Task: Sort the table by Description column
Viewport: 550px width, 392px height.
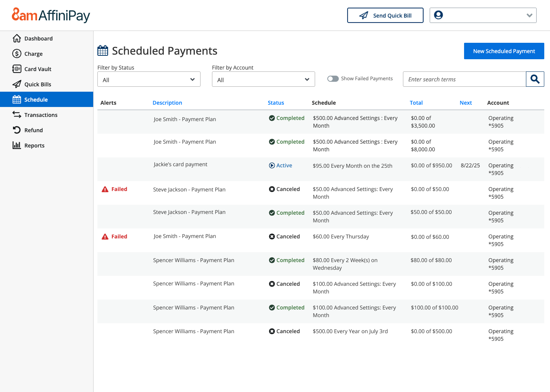Action: [x=167, y=103]
